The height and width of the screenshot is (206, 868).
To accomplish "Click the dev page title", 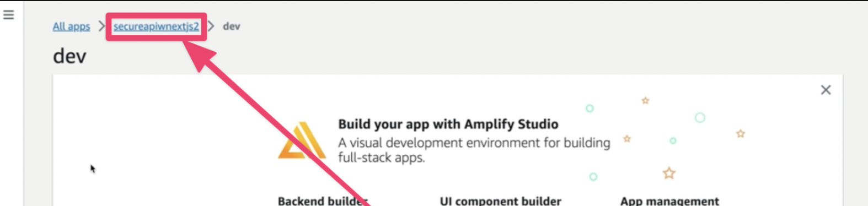I will pos(69,56).
